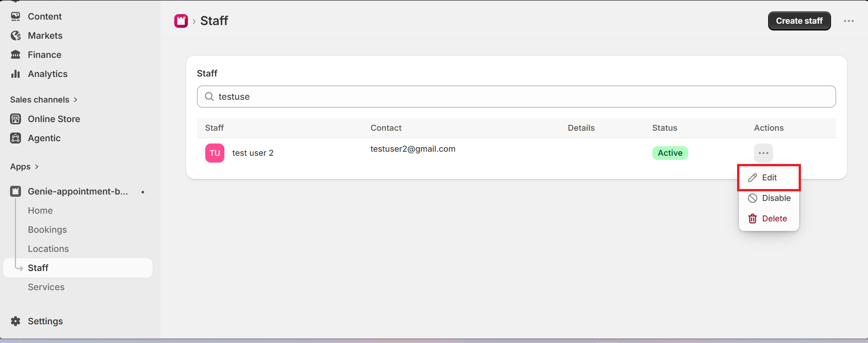
Task: Select Disable in the actions menu
Action: pyautogui.click(x=769, y=198)
